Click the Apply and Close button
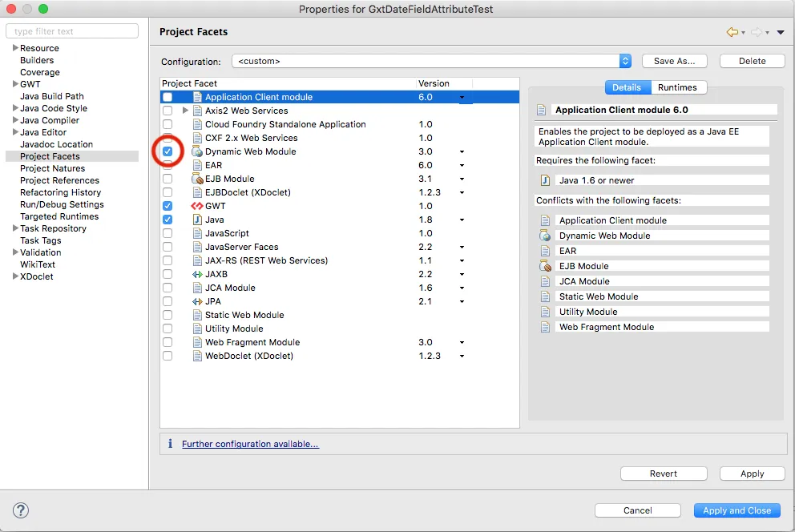 [736, 510]
